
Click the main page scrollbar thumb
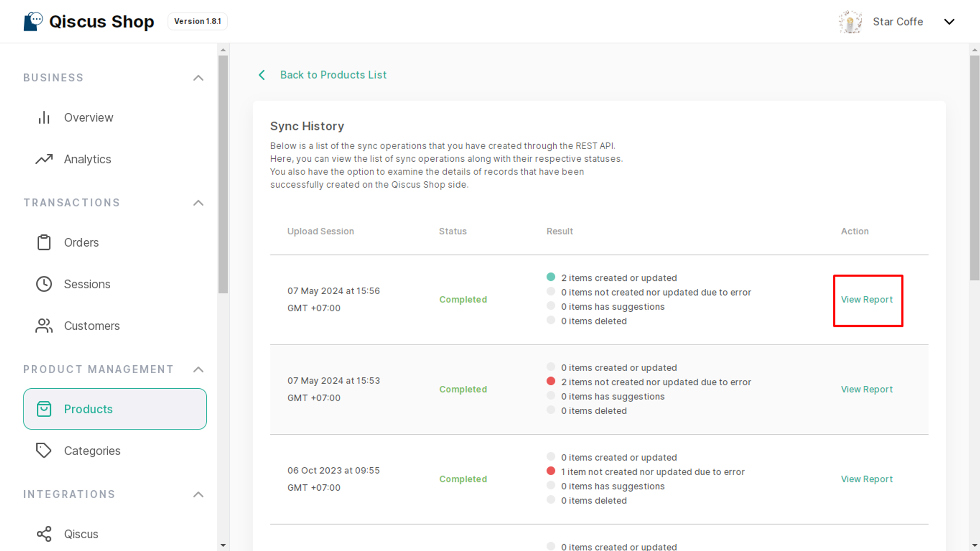click(x=975, y=168)
